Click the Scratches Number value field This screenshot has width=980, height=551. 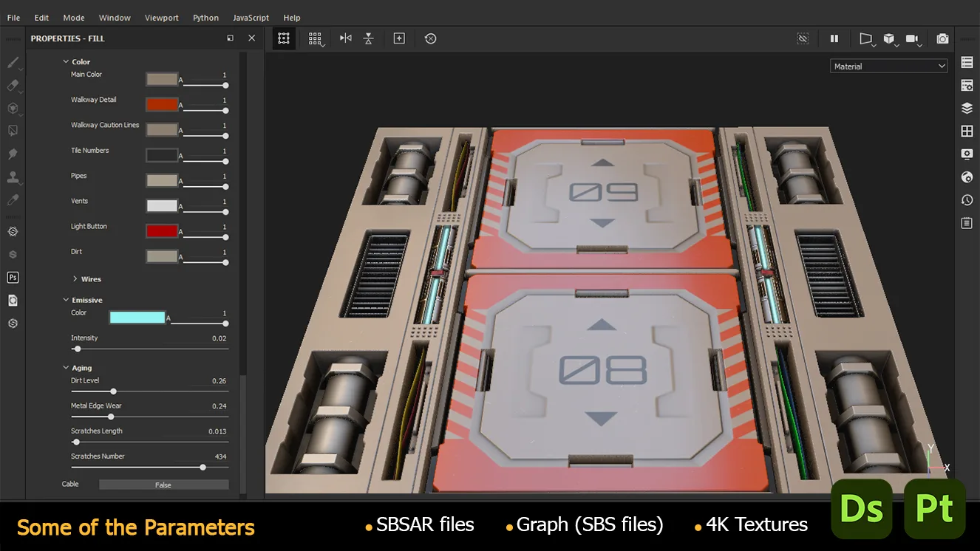pos(220,456)
